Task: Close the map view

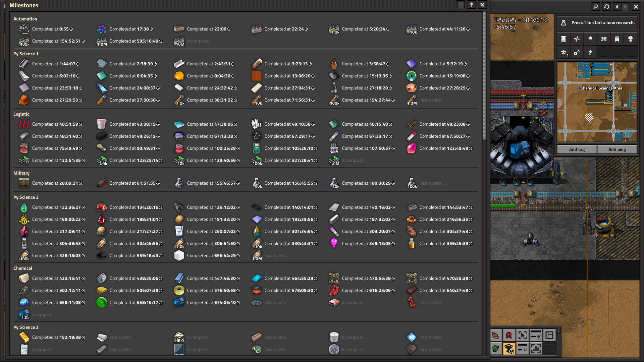Action: click(x=636, y=6)
